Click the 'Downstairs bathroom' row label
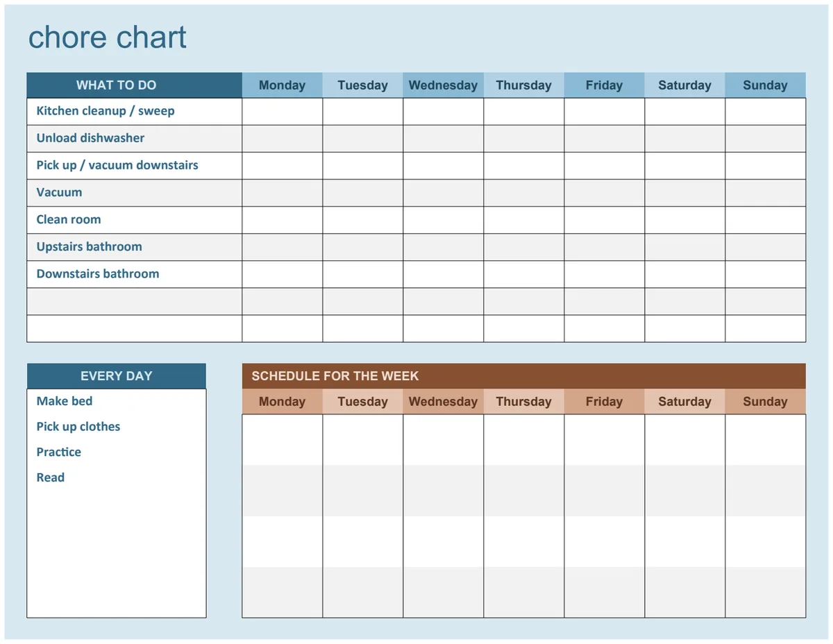The width and height of the screenshot is (833, 644). tap(98, 273)
